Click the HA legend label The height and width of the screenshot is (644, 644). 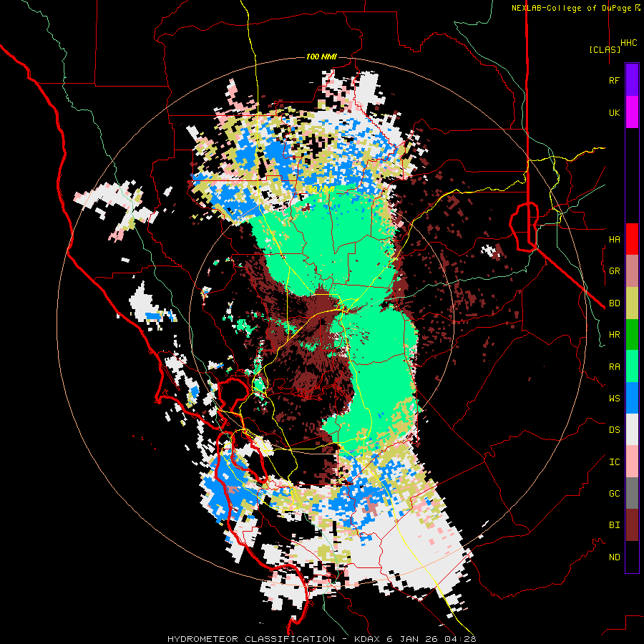click(x=614, y=239)
